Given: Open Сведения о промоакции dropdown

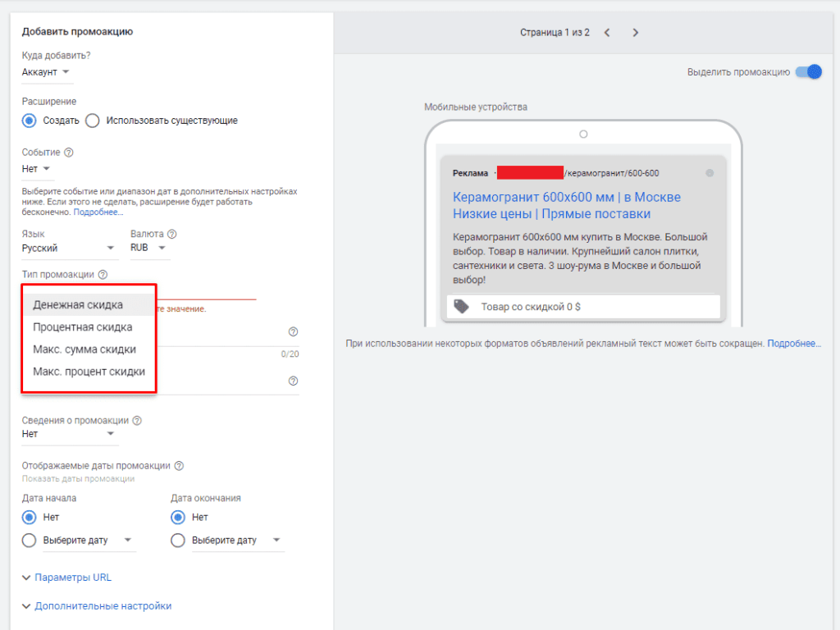Looking at the screenshot, I should pos(69,434).
